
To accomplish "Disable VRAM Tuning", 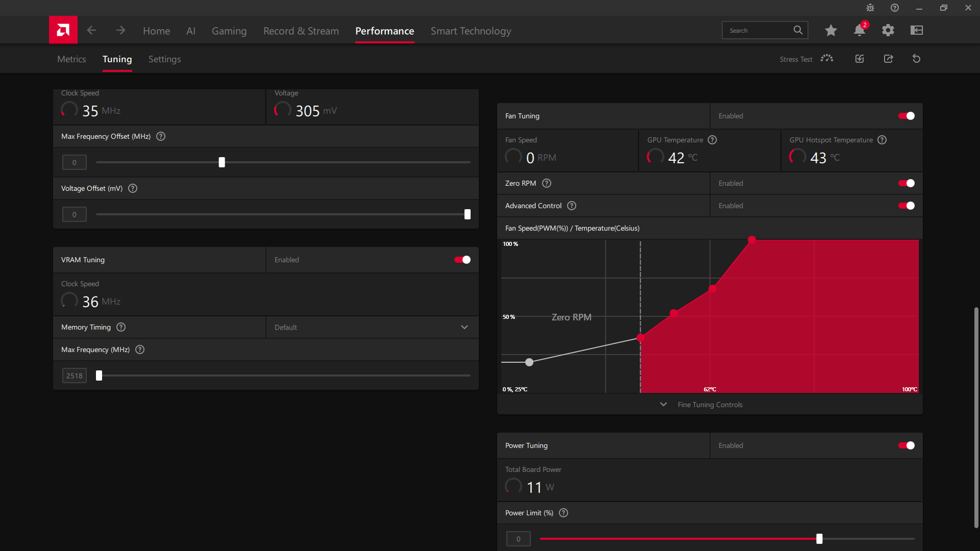I will pyautogui.click(x=461, y=260).
